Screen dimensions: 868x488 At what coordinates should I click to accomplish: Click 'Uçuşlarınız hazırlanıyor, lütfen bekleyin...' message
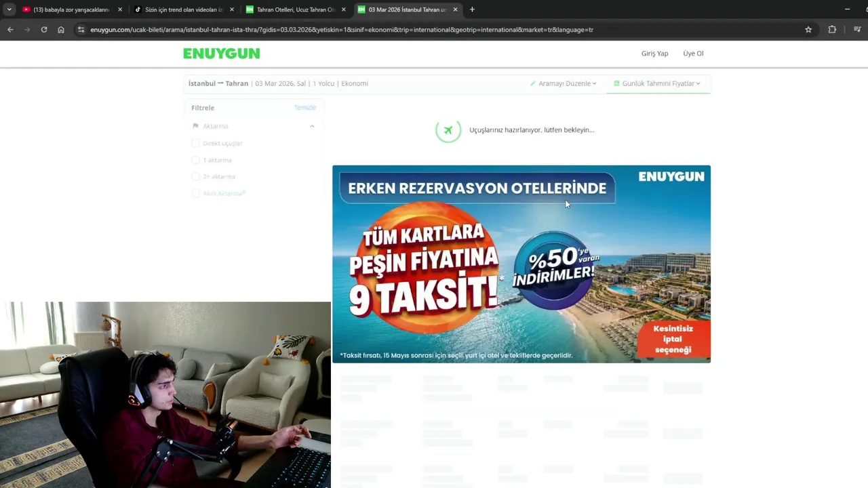pyautogui.click(x=532, y=129)
